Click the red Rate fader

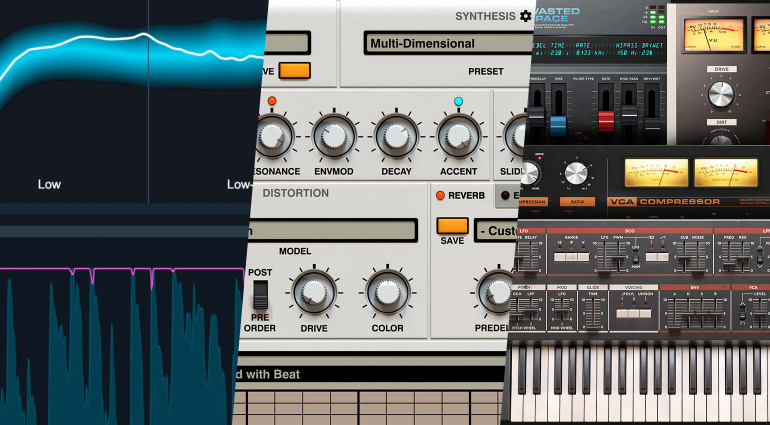coord(606,118)
